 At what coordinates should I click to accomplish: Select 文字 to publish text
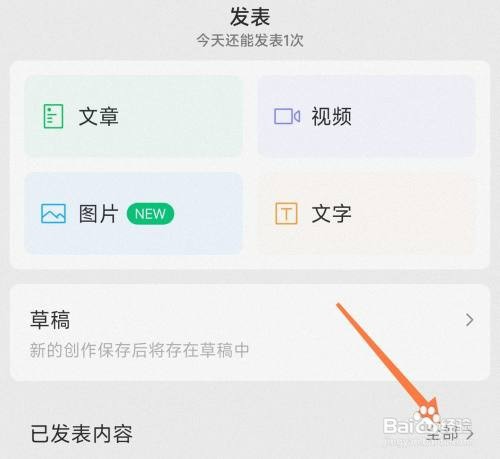367,213
